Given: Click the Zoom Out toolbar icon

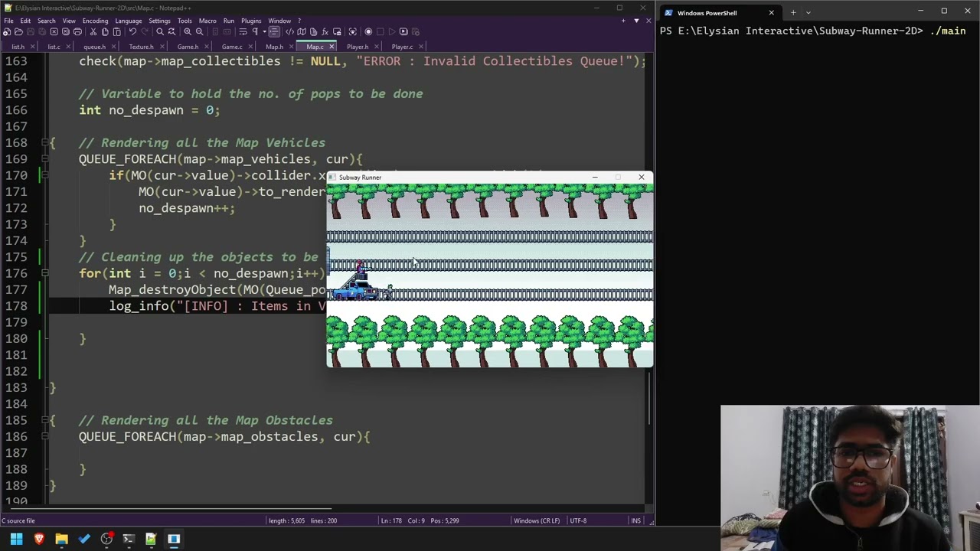Looking at the screenshot, I should point(199,31).
